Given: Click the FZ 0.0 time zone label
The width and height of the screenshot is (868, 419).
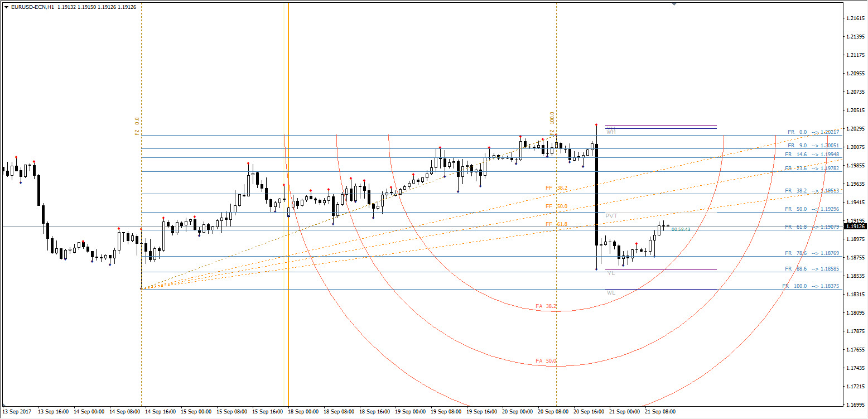Looking at the screenshot, I should point(137,127).
